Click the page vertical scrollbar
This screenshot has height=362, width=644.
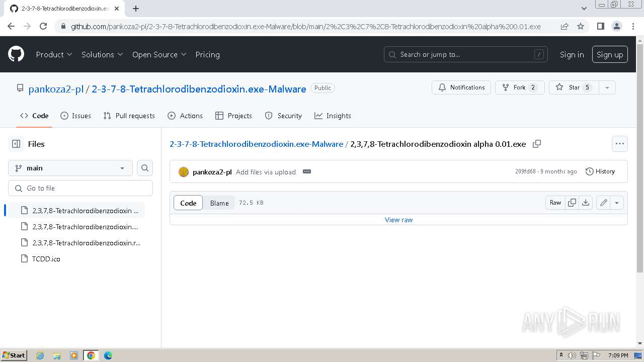(640, 158)
